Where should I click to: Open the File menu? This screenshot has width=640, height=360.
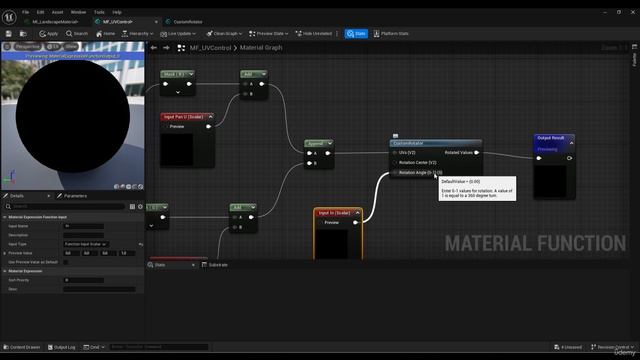pos(25,12)
